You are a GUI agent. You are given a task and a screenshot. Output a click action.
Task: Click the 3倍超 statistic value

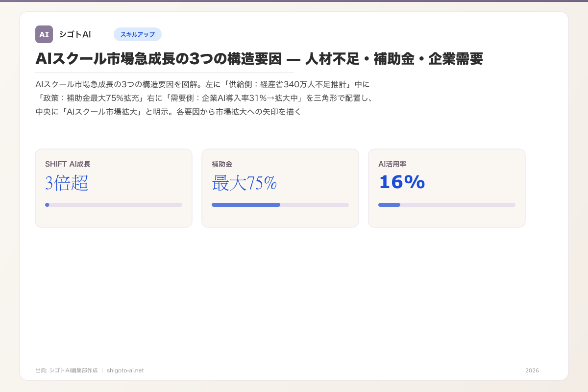click(67, 183)
